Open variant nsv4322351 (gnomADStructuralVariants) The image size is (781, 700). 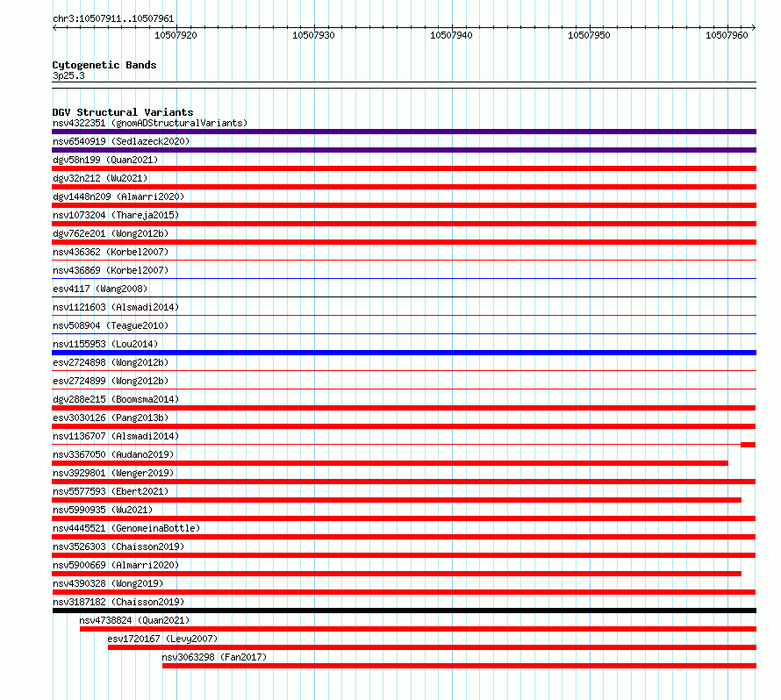[150, 123]
